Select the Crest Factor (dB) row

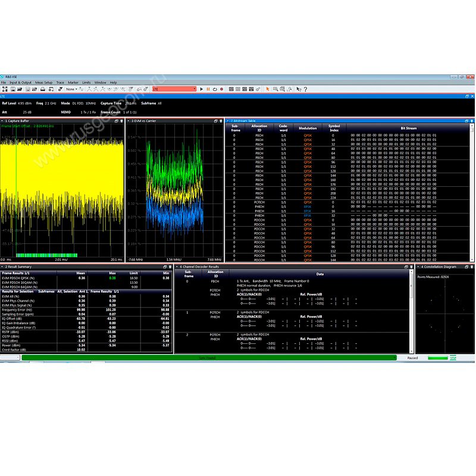(86, 350)
